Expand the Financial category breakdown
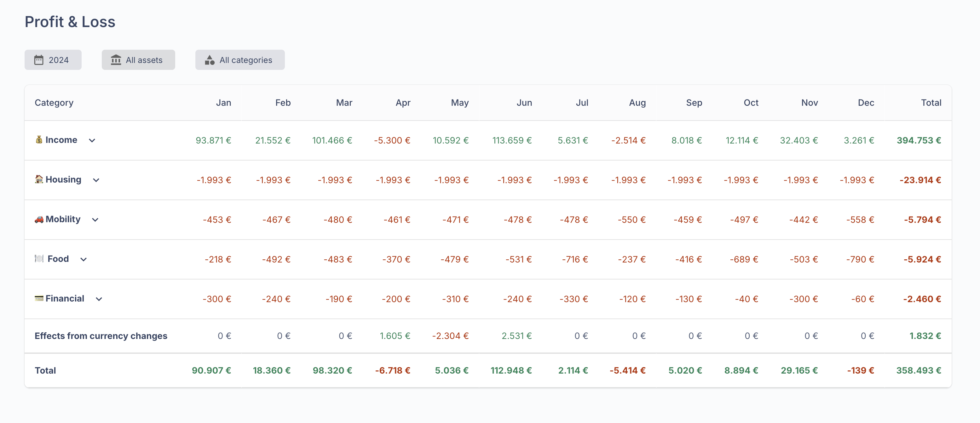980x423 pixels. (99, 299)
